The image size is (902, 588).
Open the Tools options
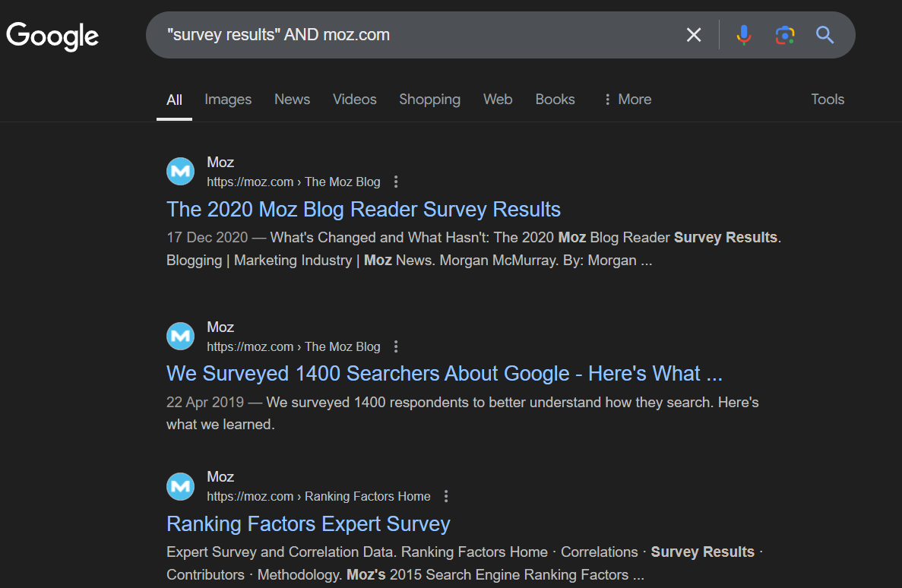tap(828, 99)
